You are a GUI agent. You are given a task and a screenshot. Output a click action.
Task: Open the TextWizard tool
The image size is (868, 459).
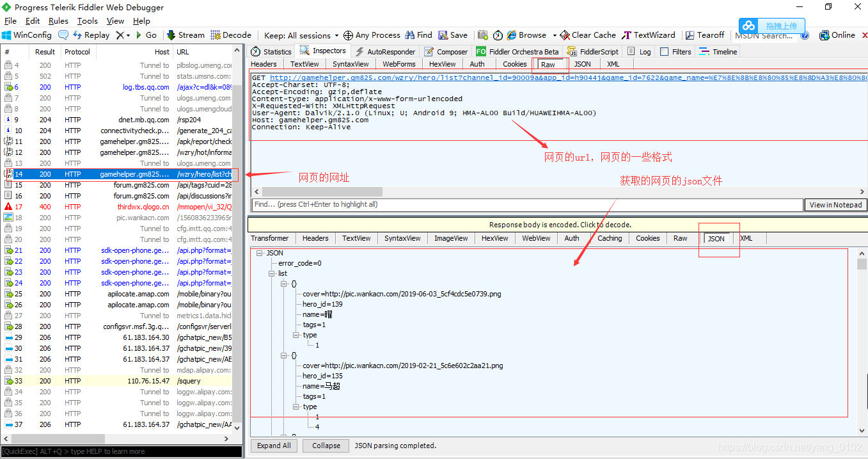tap(649, 35)
